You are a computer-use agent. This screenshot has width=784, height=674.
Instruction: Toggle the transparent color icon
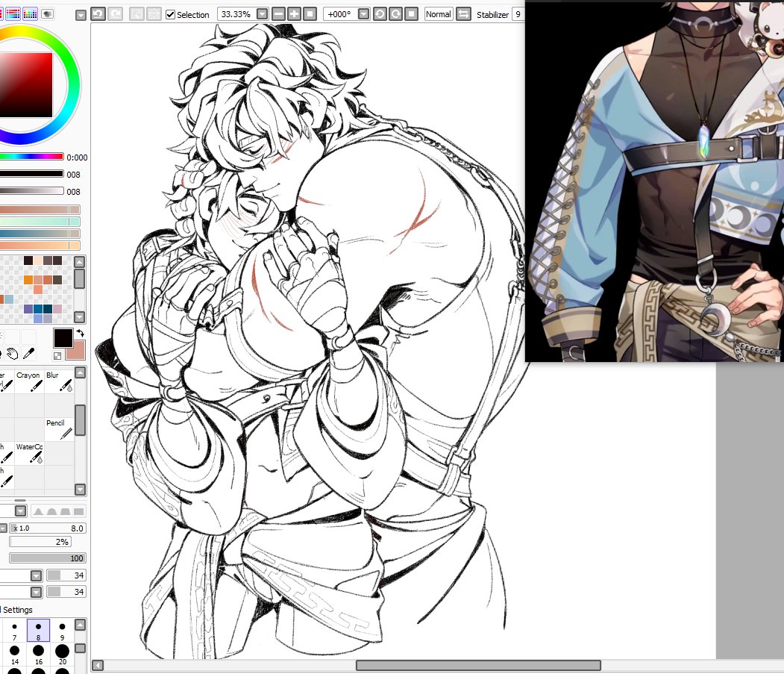point(57,356)
